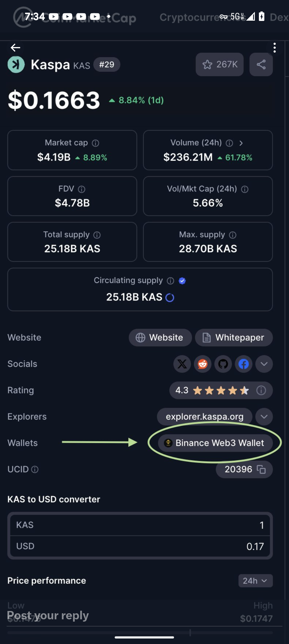
Task: Open Kaspa's GitHub repository
Action: pyautogui.click(x=223, y=364)
